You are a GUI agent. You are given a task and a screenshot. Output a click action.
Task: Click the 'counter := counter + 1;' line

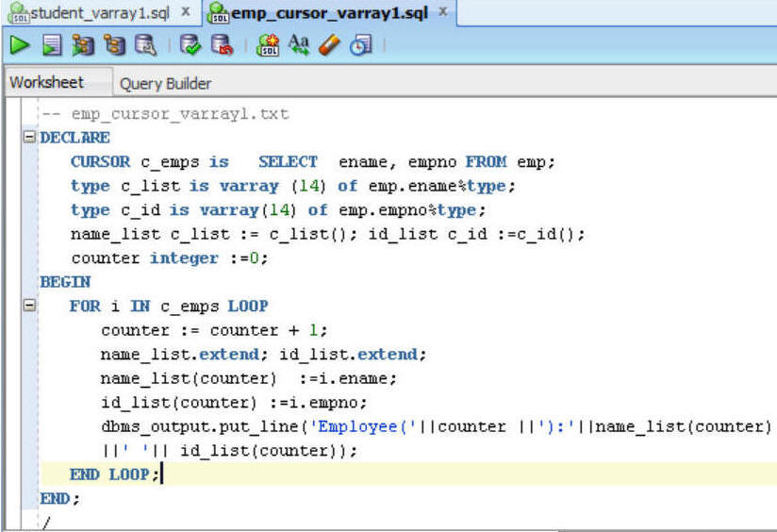pyautogui.click(x=214, y=330)
